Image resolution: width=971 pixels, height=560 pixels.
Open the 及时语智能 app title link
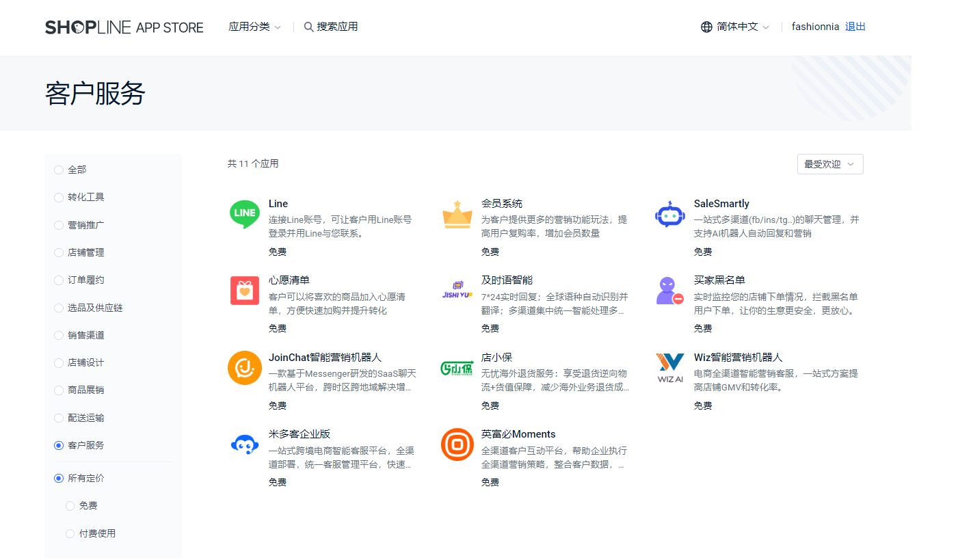(x=506, y=280)
